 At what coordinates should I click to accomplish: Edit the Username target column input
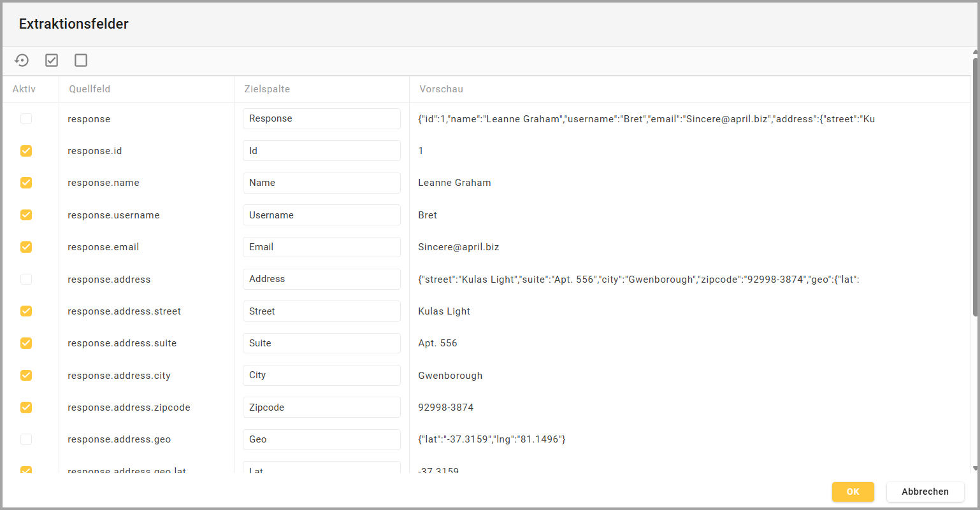coord(321,215)
